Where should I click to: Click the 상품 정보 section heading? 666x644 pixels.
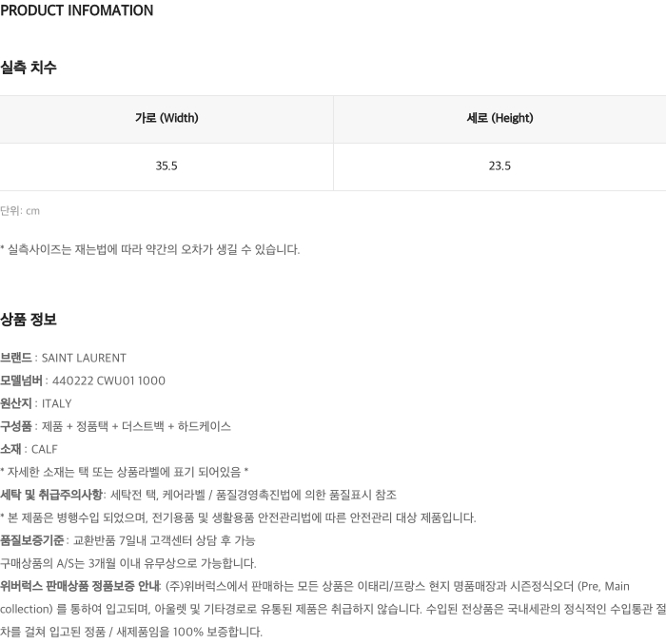point(29,320)
